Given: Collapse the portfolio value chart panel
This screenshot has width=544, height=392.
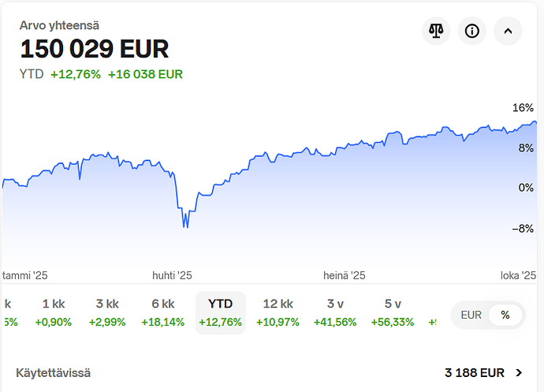Looking at the screenshot, I should tap(509, 32).
